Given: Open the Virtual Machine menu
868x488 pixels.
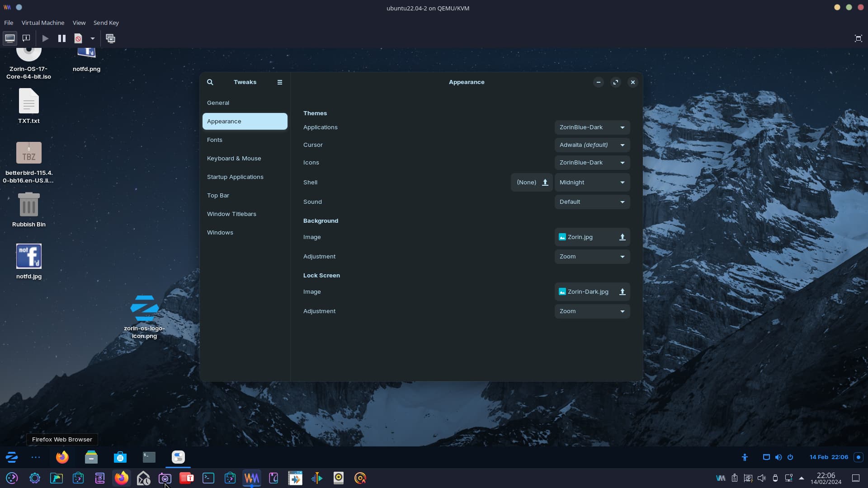Looking at the screenshot, I should click(x=43, y=23).
